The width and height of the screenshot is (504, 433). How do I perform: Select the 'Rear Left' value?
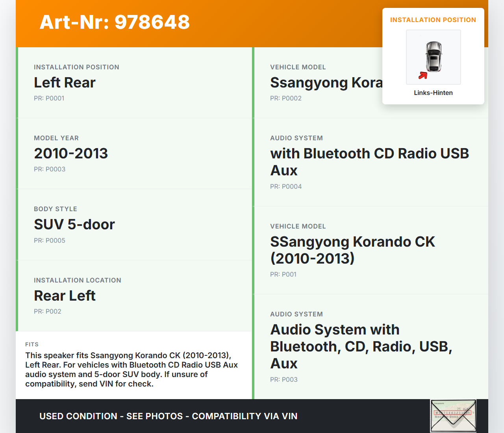coord(65,296)
